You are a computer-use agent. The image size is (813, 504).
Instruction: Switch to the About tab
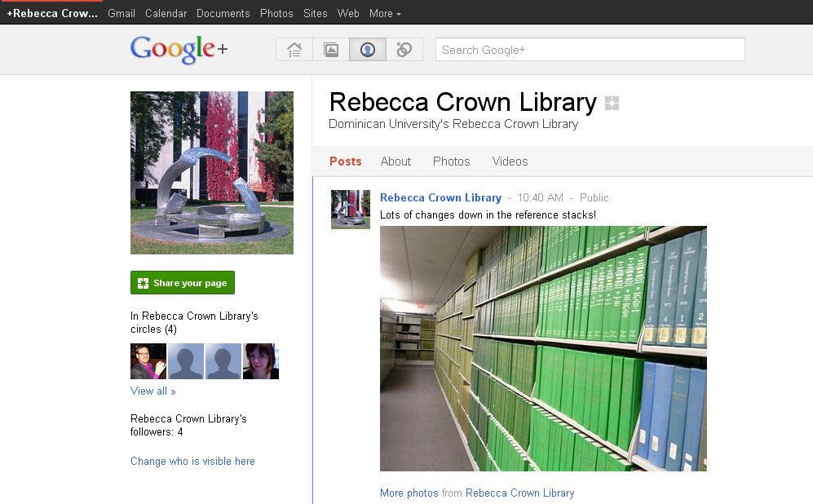pyautogui.click(x=395, y=161)
